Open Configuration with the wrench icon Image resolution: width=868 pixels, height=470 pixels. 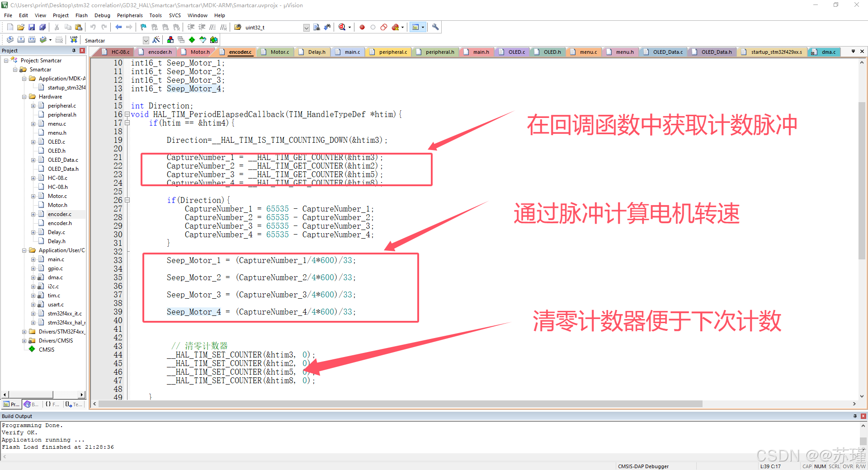point(435,27)
